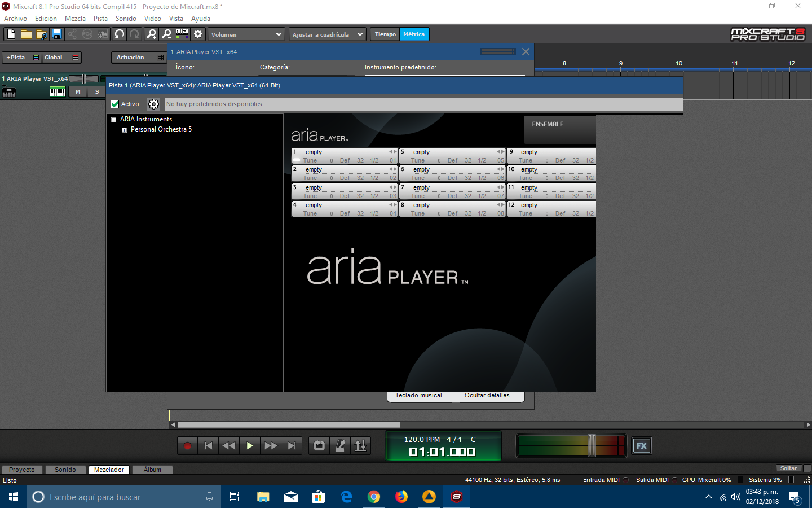Rewind to the start of the project
The height and width of the screenshot is (508, 812).
pyautogui.click(x=208, y=446)
